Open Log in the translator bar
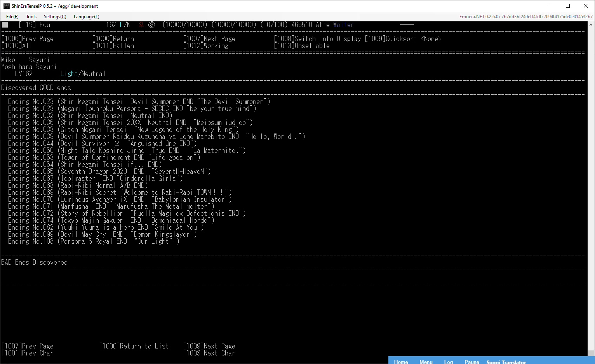 [x=449, y=362]
